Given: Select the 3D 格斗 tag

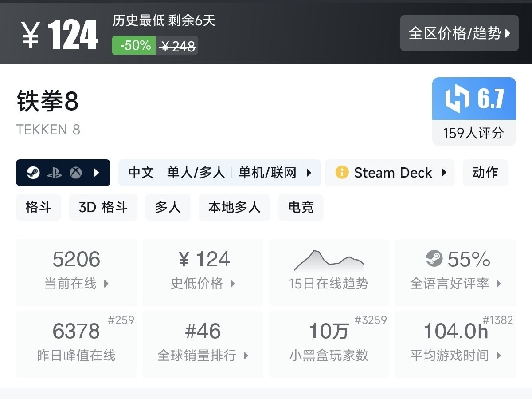Looking at the screenshot, I should tap(103, 207).
